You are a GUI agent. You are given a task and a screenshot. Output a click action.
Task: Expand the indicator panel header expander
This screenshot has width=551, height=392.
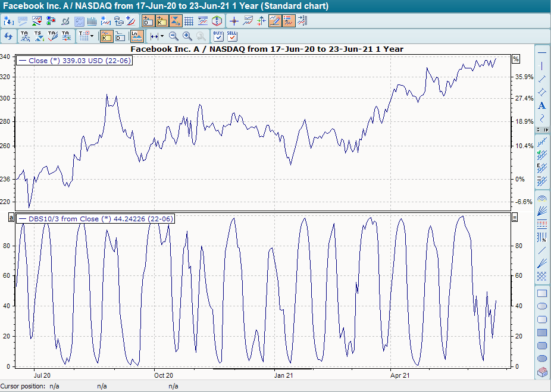click(x=10, y=218)
